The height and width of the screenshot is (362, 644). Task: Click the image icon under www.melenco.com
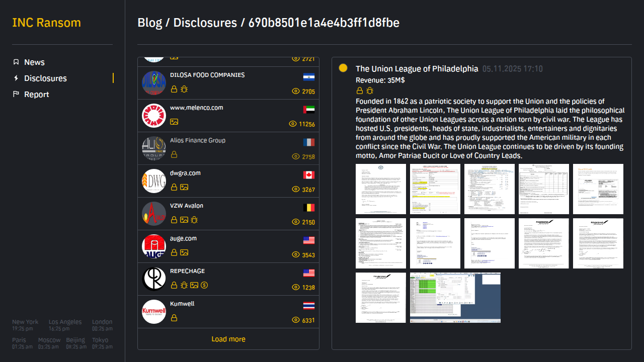(x=174, y=122)
